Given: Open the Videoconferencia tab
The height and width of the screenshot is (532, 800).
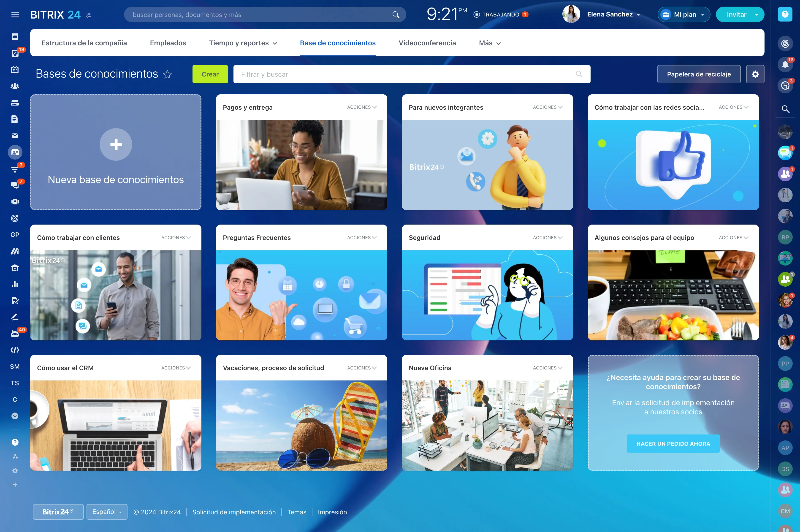Looking at the screenshot, I should coord(427,43).
